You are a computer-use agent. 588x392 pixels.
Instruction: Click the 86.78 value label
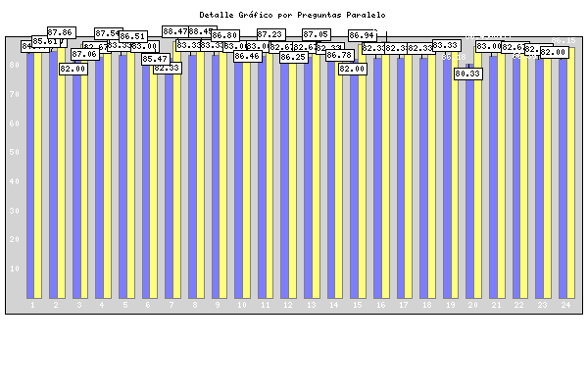tap(340, 55)
